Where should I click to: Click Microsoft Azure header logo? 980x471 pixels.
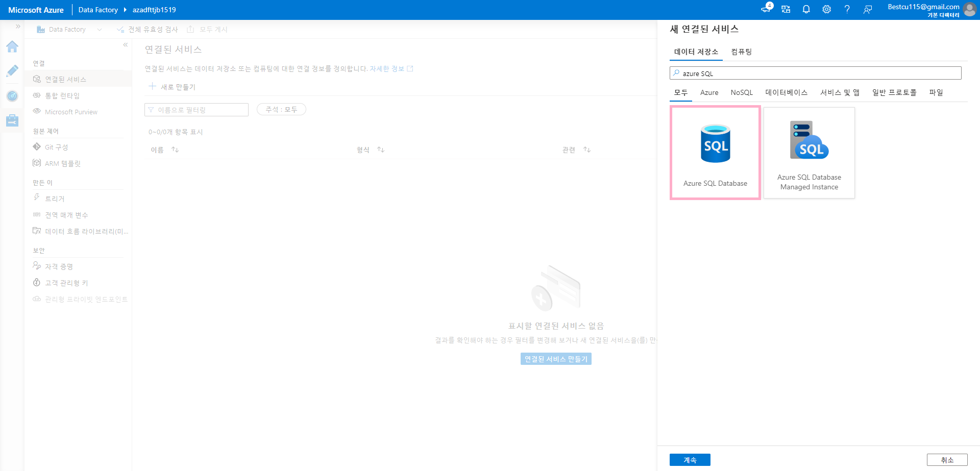(36, 10)
